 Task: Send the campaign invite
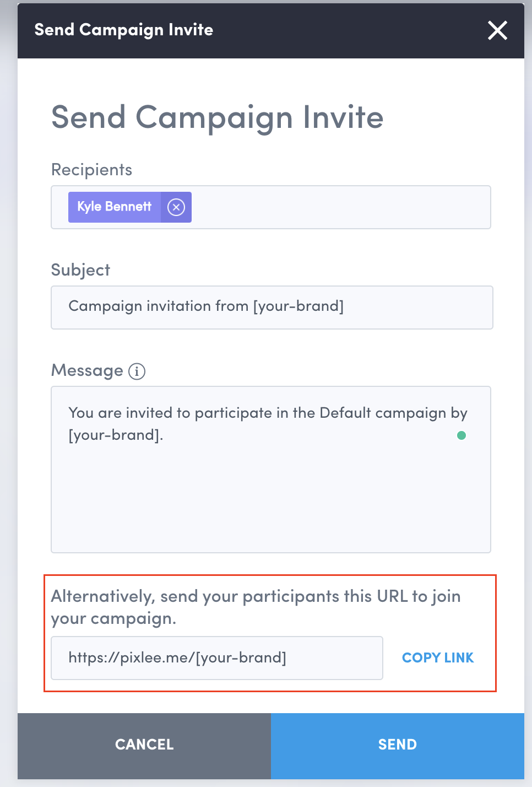point(397,745)
